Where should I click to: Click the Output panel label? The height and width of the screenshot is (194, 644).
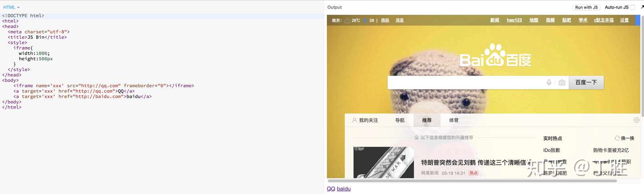pos(335,7)
